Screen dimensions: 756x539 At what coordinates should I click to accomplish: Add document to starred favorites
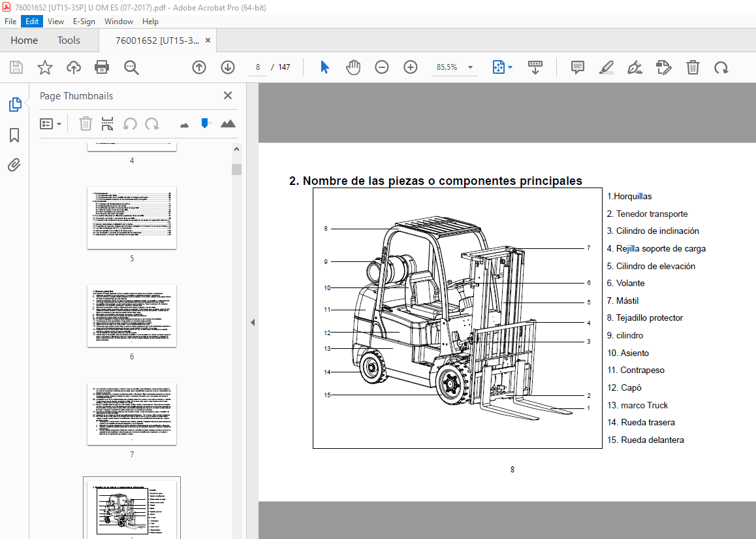click(x=45, y=67)
